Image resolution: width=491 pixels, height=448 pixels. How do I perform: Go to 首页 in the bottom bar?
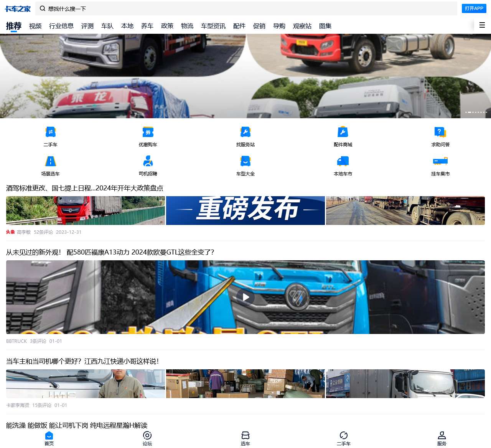(x=49, y=438)
